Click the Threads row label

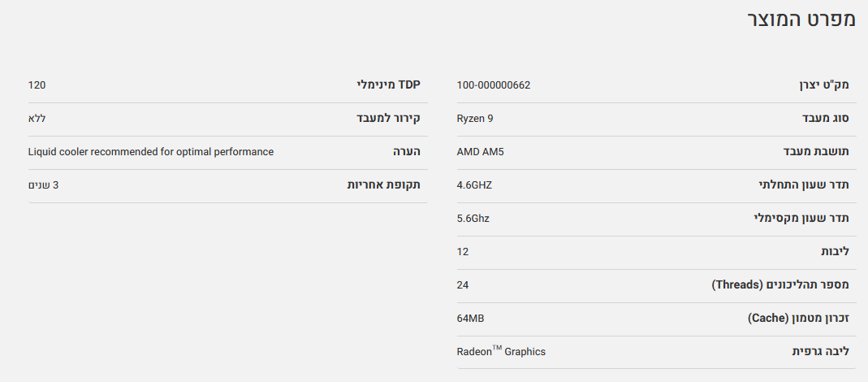coord(780,285)
